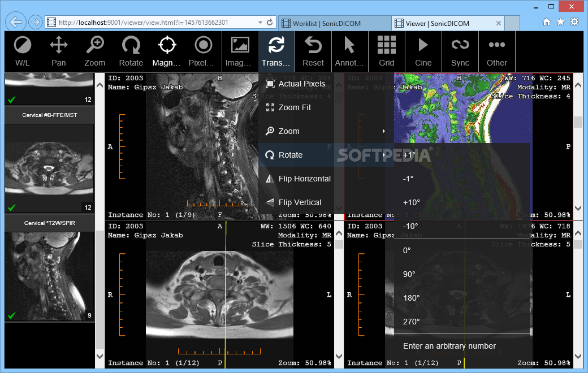Expand the Zoom submenu
This screenshot has height=373, width=588.
click(x=326, y=131)
